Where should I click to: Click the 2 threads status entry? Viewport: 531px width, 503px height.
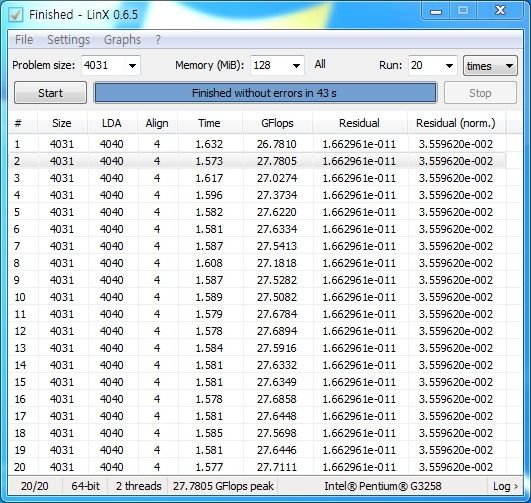(139, 486)
